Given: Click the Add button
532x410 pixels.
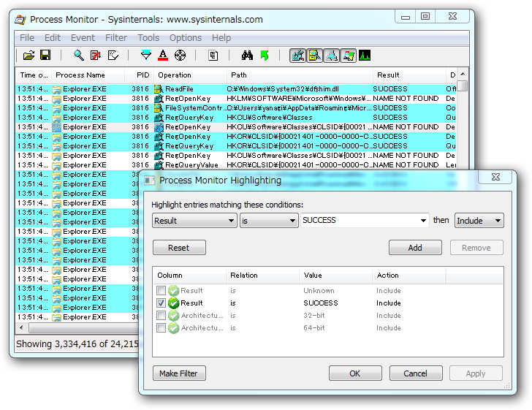Looking at the screenshot, I should 415,248.
